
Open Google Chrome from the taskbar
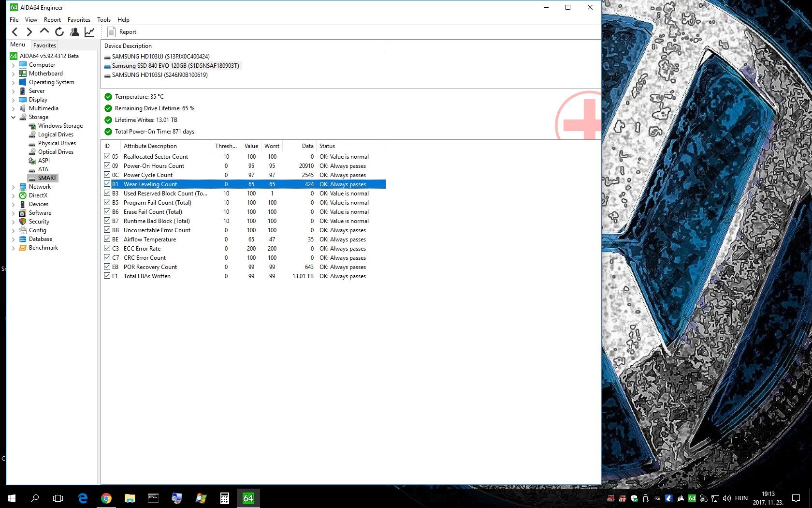[x=106, y=498]
